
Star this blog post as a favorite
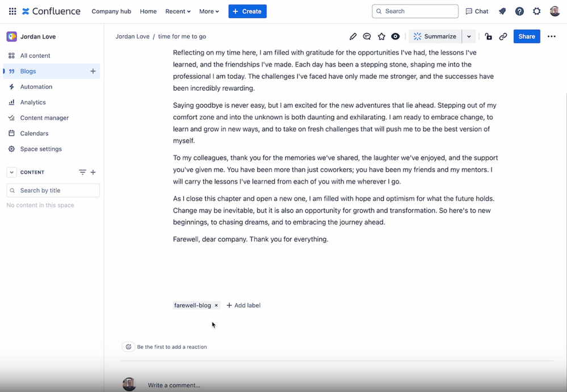(x=381, y=36)
